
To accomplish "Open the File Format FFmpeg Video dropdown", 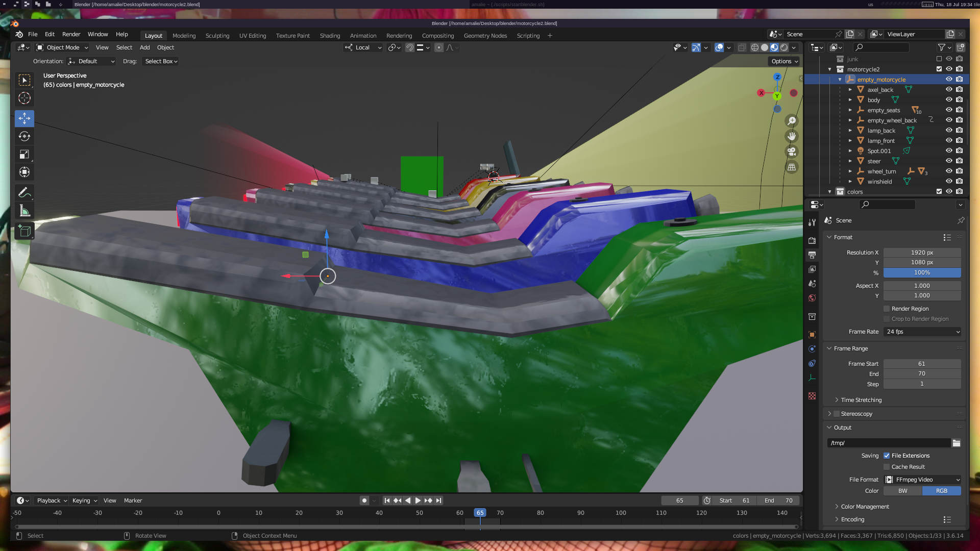I will 922,480.
